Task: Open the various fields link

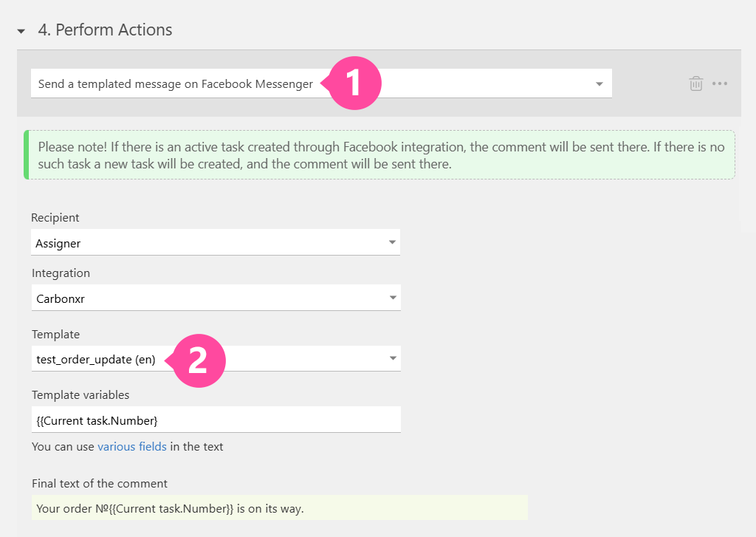Action: pyautogui.click(x=132, y=447)
